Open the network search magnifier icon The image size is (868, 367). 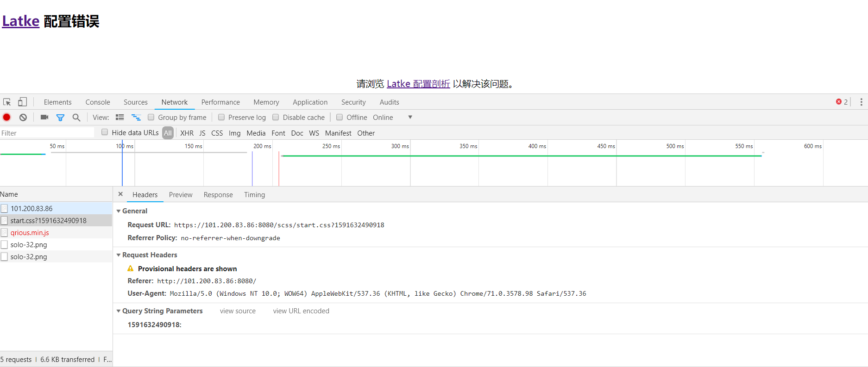[x=76, y=118]
